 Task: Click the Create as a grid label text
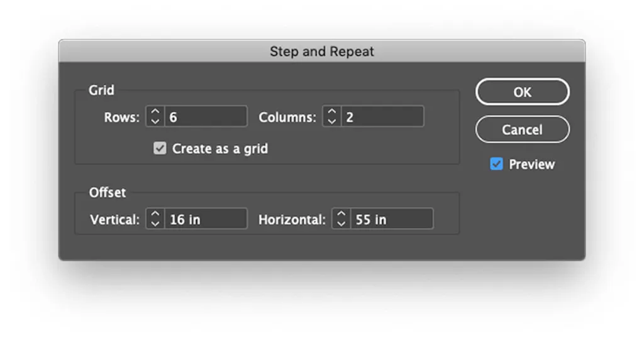220,149
